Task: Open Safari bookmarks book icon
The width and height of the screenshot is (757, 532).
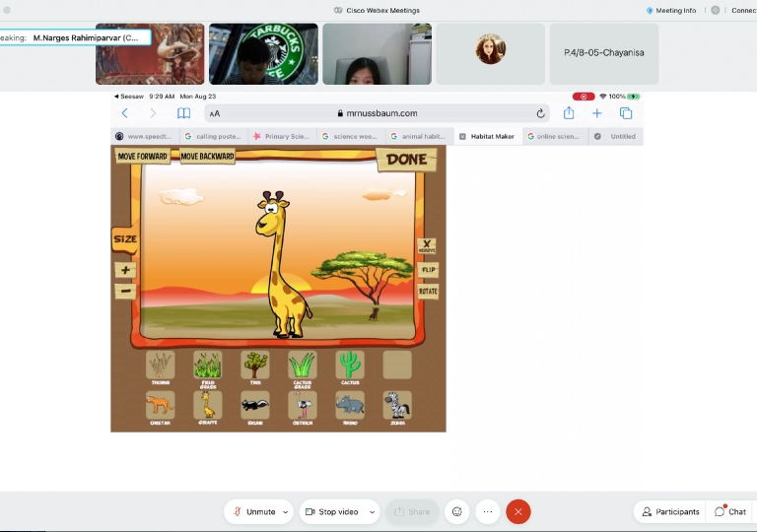Action: click(183, 113)
